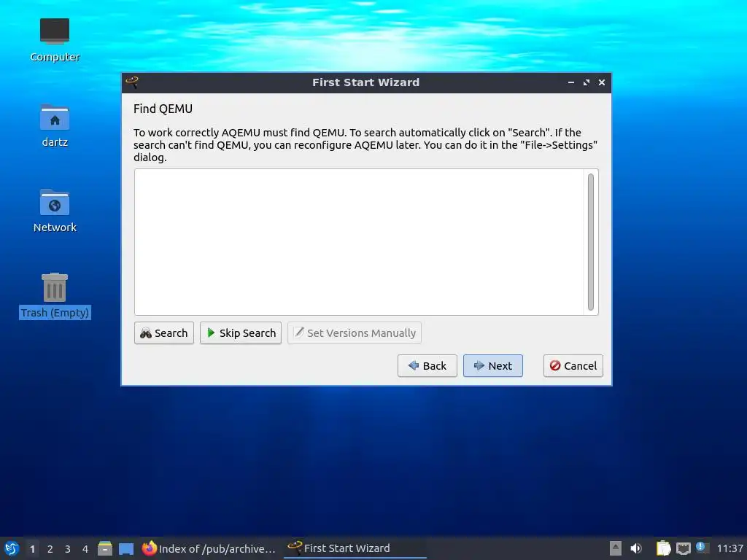
Task: Click the network monitor tray icon
Action: pos(683,548)
